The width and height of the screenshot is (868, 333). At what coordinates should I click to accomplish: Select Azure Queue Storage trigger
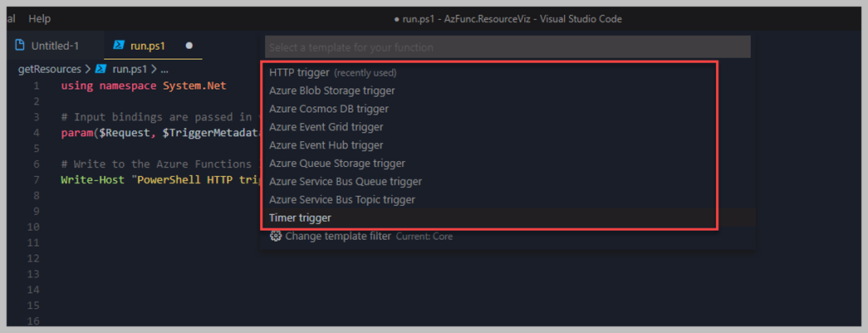tap(508, 164)
